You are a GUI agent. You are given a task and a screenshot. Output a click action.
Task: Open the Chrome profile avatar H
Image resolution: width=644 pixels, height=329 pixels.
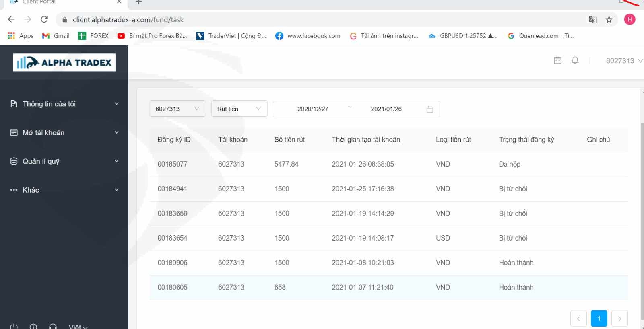[630, 19]
